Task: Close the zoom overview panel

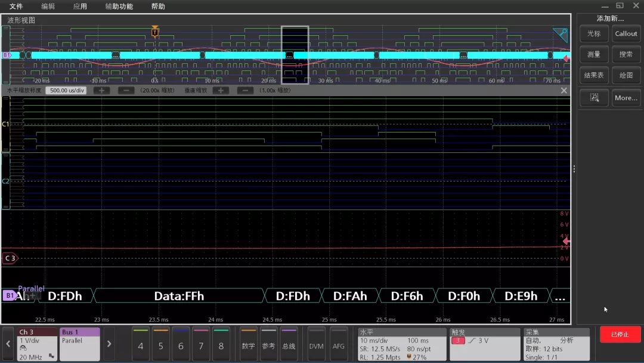Action: coord(564,90)
